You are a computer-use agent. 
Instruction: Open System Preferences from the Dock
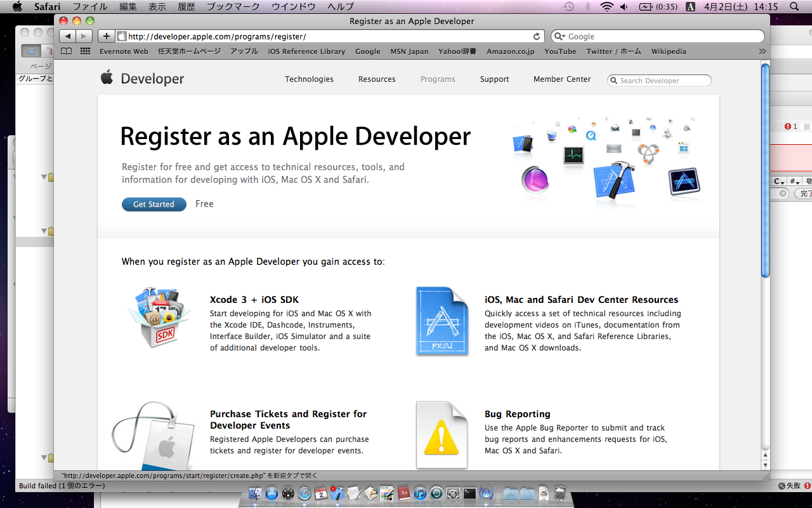tap(453, 493)
